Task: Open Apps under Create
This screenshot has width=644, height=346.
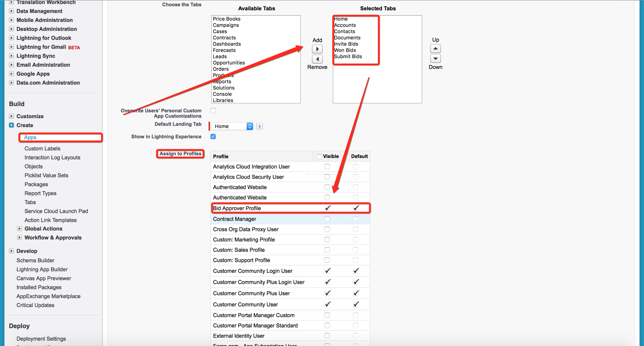Action: 30,137
